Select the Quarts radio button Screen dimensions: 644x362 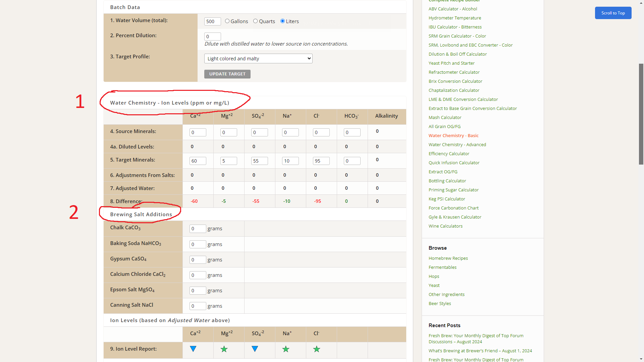tap(255, 21)
